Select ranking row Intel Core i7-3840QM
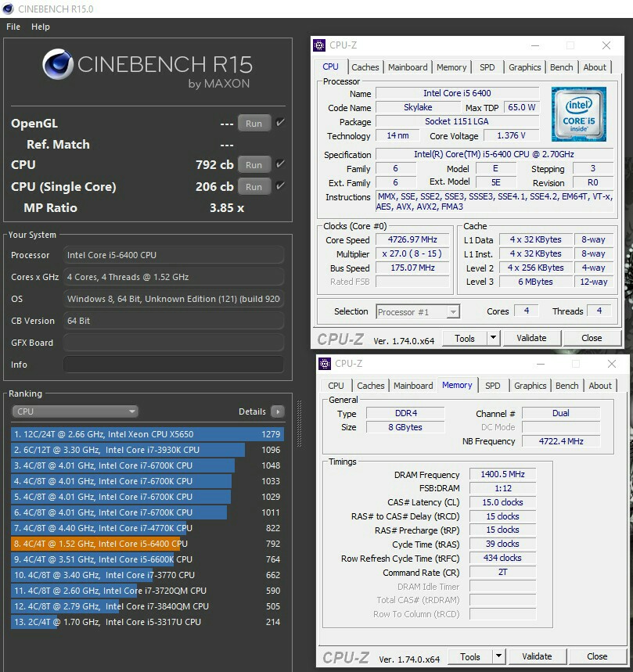The width and height of the screenshot is (633, 672). click(147, 606)
